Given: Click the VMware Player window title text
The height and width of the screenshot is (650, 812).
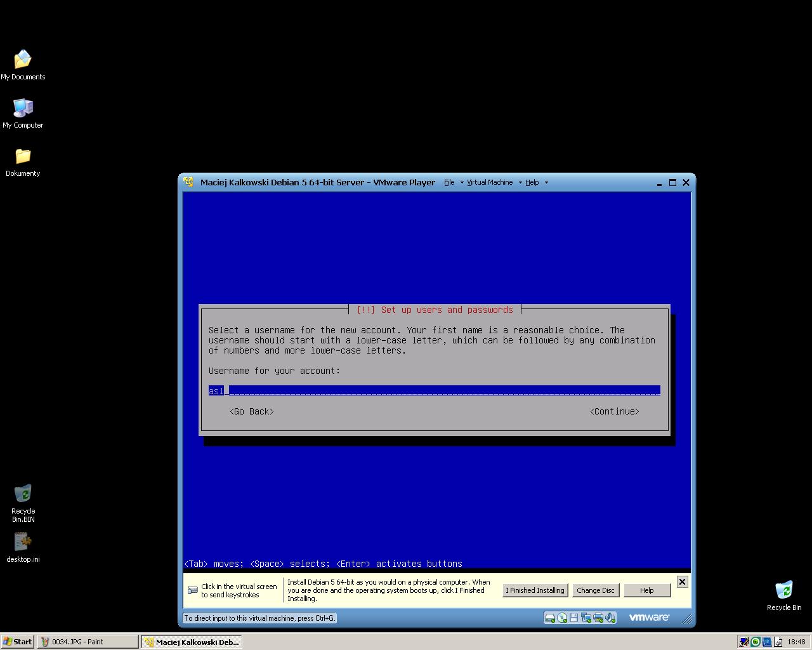Looking at the screenshot, I should (318, 182).
